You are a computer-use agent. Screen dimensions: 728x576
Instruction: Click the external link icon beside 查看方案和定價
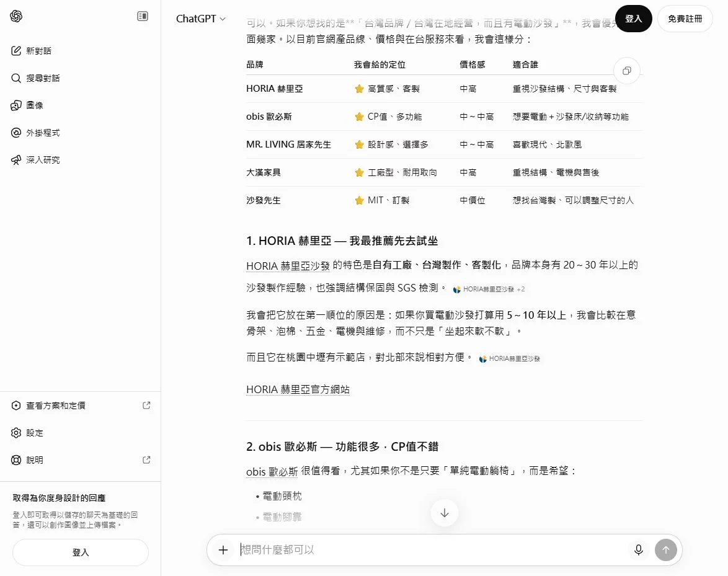tap(146, 405)
